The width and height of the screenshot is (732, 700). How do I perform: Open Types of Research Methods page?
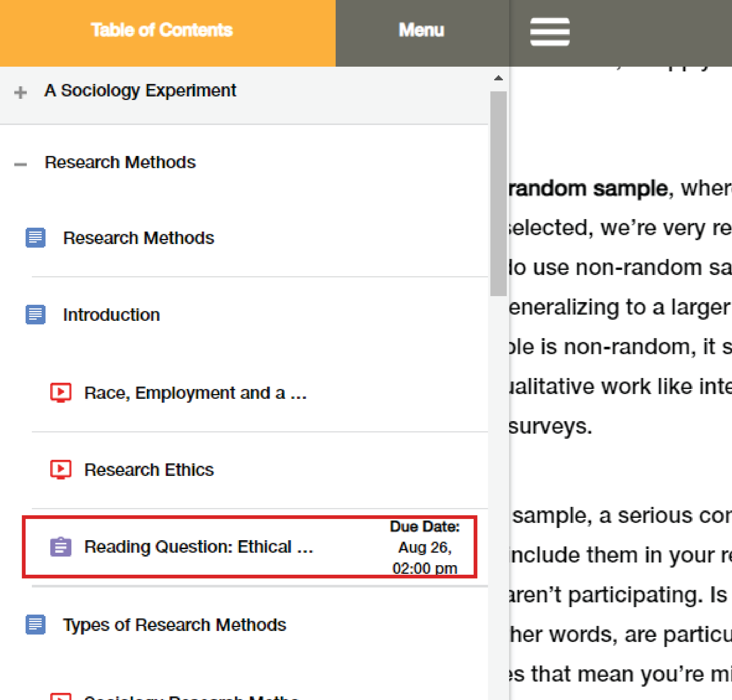tap(174, 625)
